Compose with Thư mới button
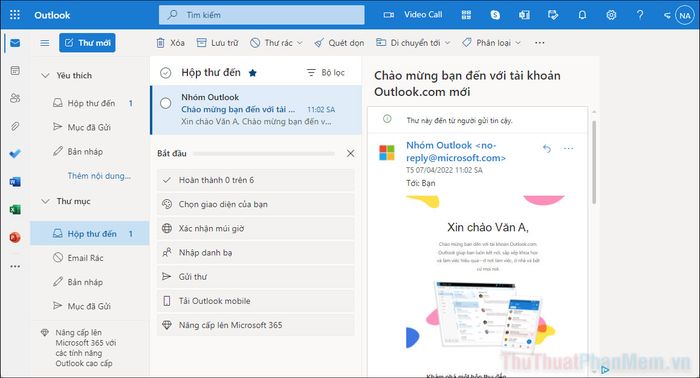 (88, 43)
